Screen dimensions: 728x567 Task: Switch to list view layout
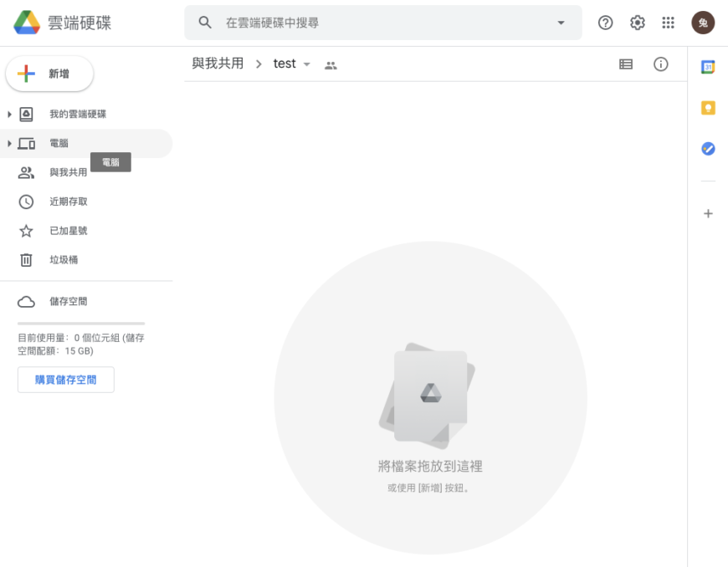[x=626, y=64]
